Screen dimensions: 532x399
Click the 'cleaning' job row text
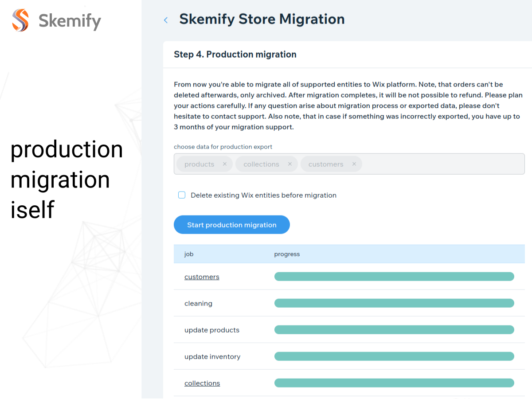[198, 303]
